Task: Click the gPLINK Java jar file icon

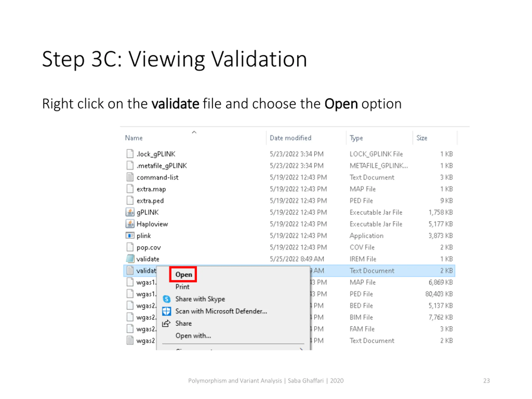Action: tap(130, 212)
